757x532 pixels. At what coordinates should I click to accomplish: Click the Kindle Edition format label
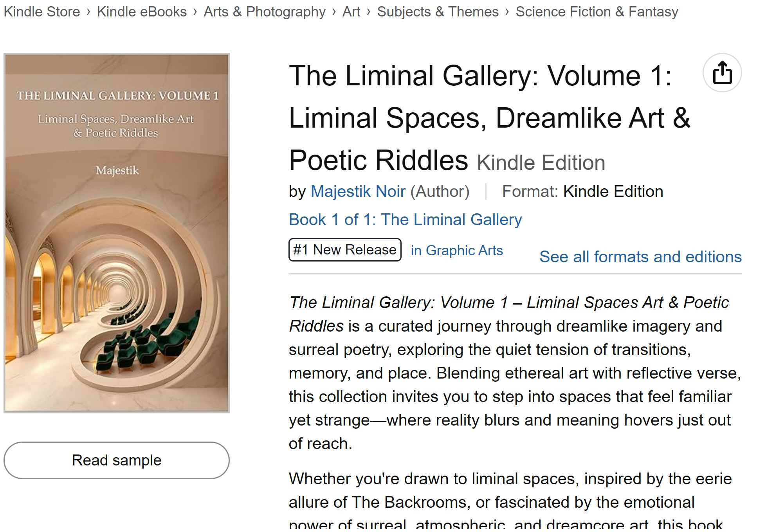coord(613,191)
